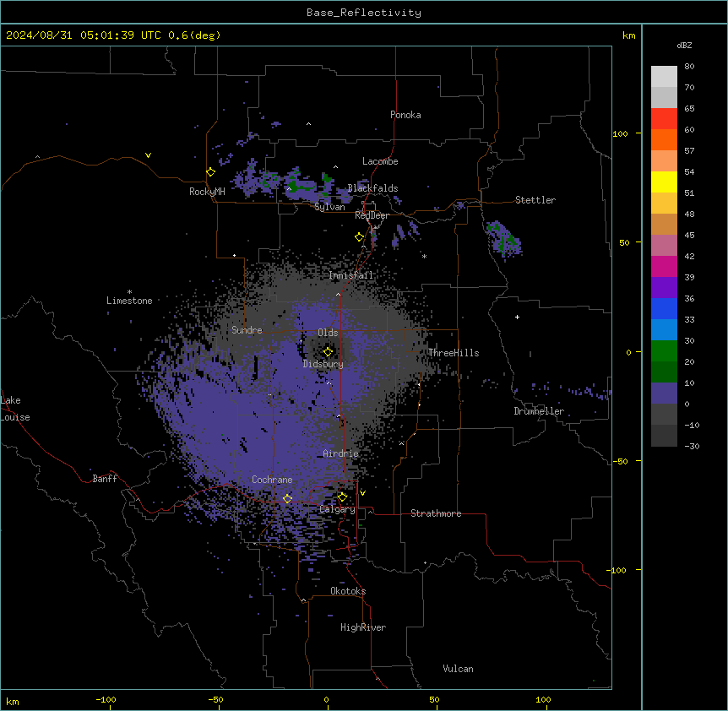This screenshot has height=711, width=728.
Task: Click the Drumheller town label
Action: 539,411
